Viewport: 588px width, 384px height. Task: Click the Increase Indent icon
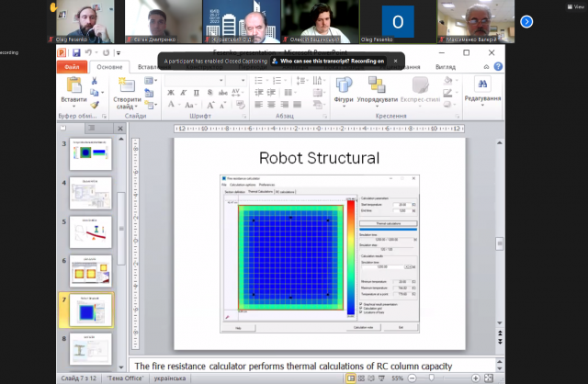click(271, 92)
